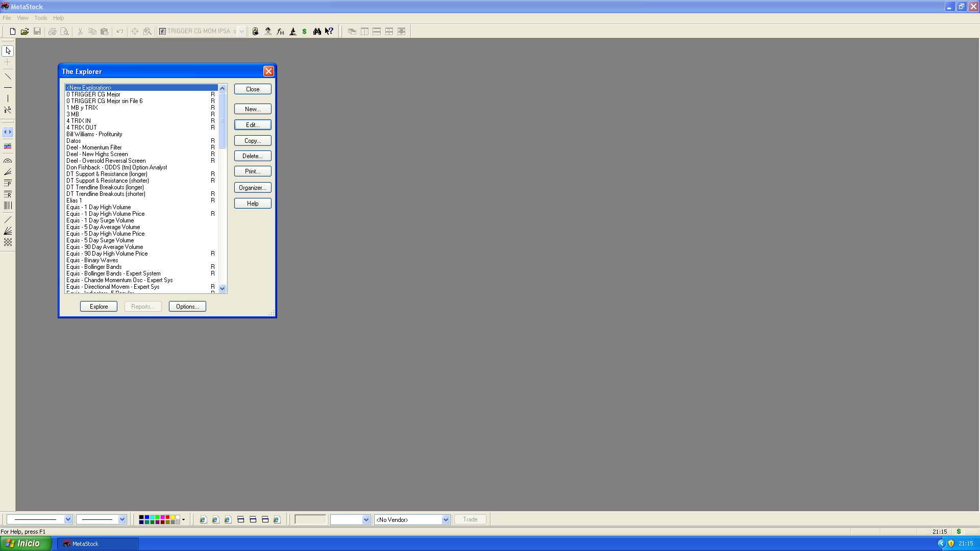The image size is (980, 551).
Task: Click the New document toolbar icon
Action: tap(12, 32)
